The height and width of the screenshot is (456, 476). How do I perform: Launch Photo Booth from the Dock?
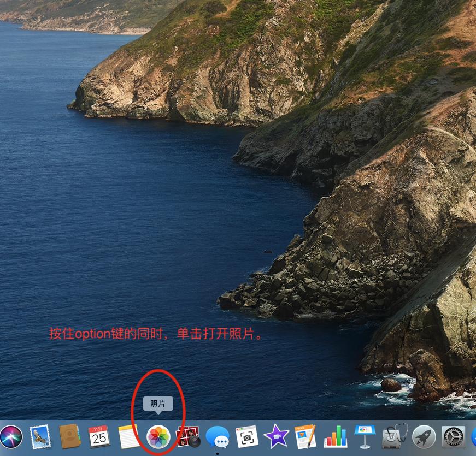tap(188, 437)
